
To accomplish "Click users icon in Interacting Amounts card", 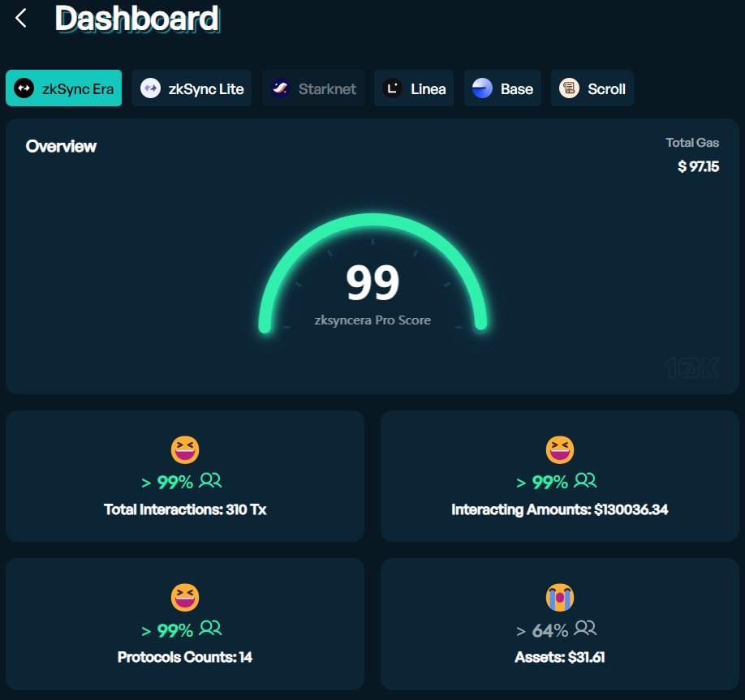I will coord(585,481).
